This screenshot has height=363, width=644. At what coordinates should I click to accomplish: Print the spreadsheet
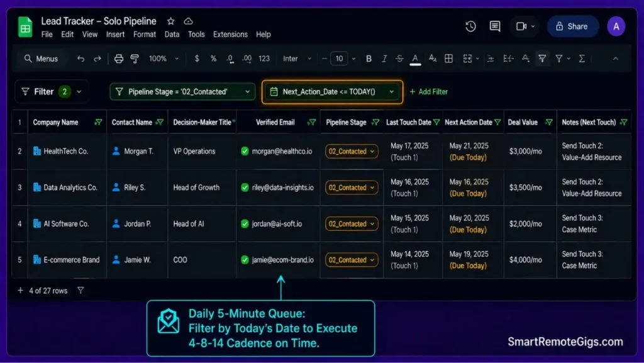[119, 59]
